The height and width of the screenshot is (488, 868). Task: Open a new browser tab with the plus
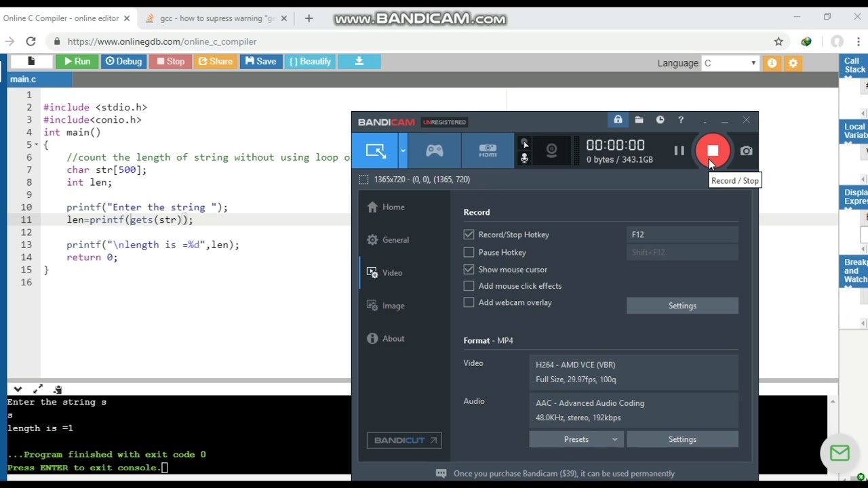coord(309,18)
